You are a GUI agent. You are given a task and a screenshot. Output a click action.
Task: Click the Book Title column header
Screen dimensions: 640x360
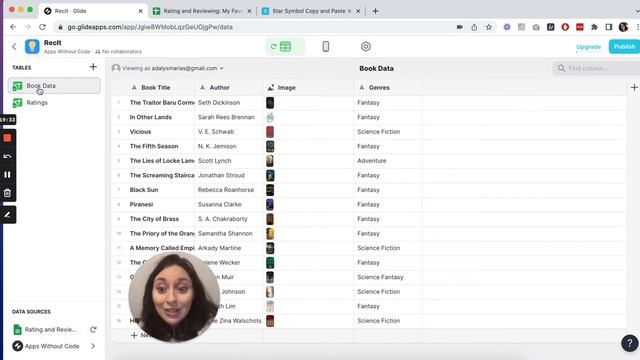click(x=156, y=87)
